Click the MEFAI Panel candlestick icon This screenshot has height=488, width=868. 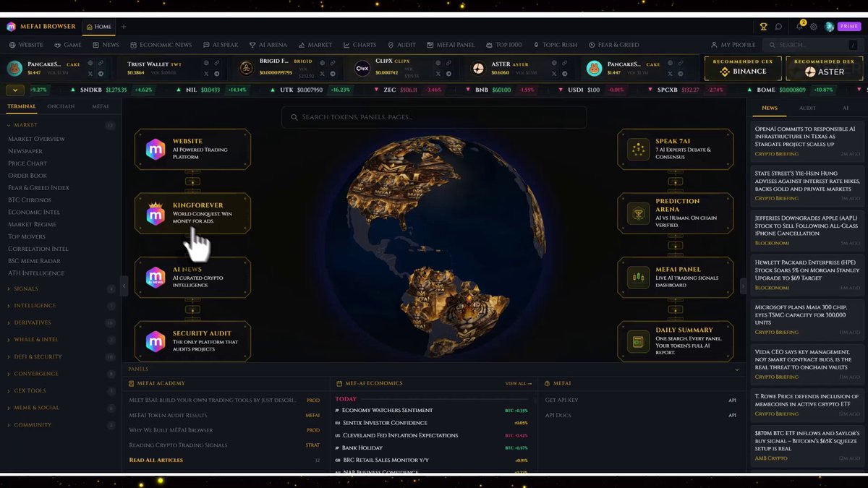(x=638, y=277)
